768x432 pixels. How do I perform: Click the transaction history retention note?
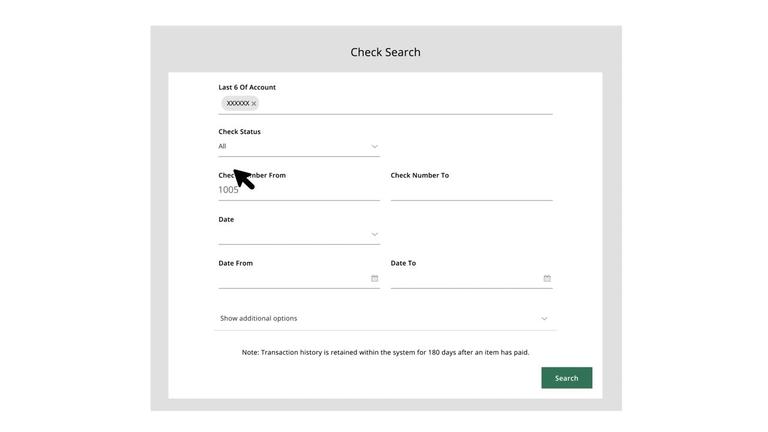(x=385, y=352)
